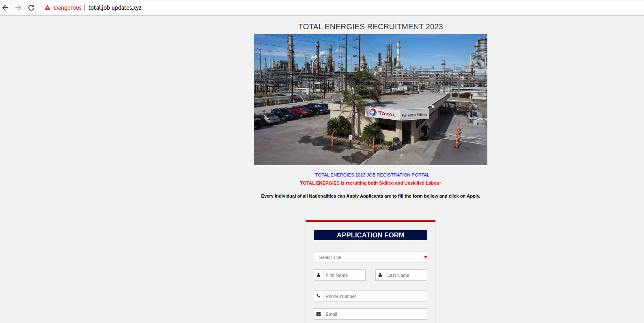Click the browser back arrow
The width and height of the screenshot is (644, 323).
pyautogui.click(x=5, y=8)
